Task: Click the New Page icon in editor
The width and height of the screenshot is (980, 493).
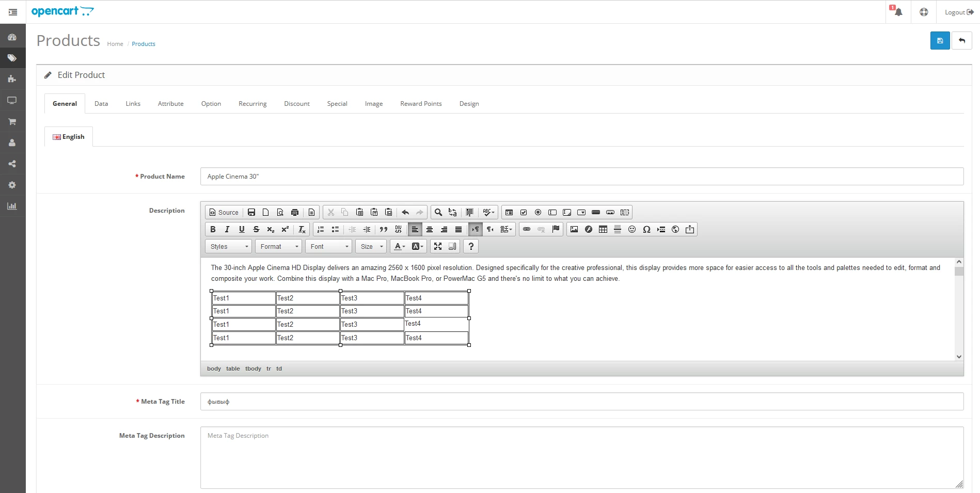Action: (x=266, y=212)
